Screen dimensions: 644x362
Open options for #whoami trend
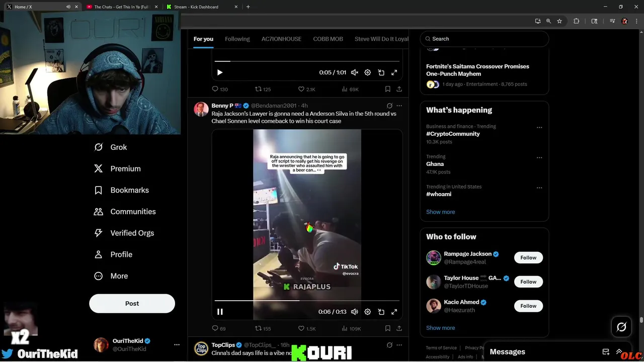point(539,188)
